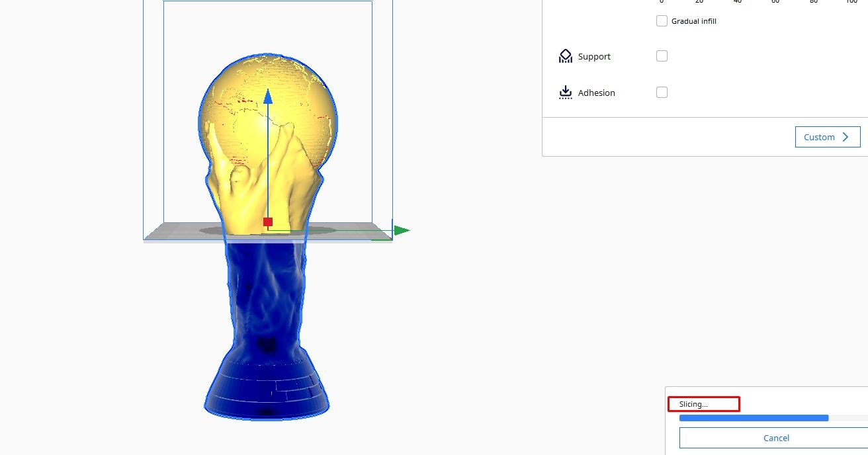Click the red square move handle at model base
This screenshot has width=868, height=455.
(267, 222)
